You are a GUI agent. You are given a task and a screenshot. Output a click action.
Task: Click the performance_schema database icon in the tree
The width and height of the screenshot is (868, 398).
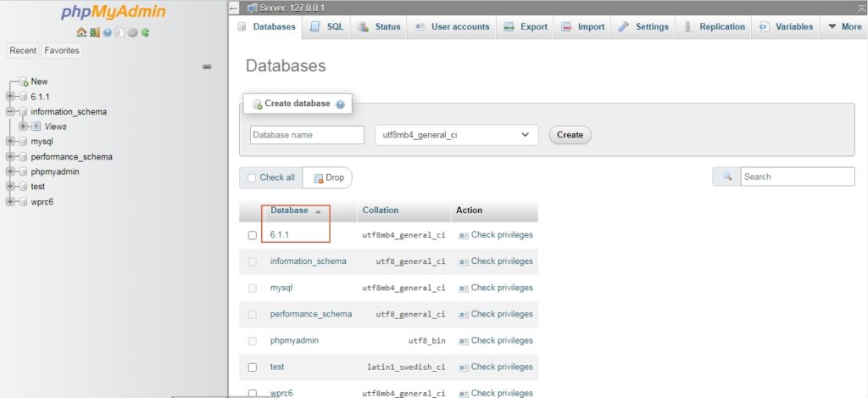[23, 157]
